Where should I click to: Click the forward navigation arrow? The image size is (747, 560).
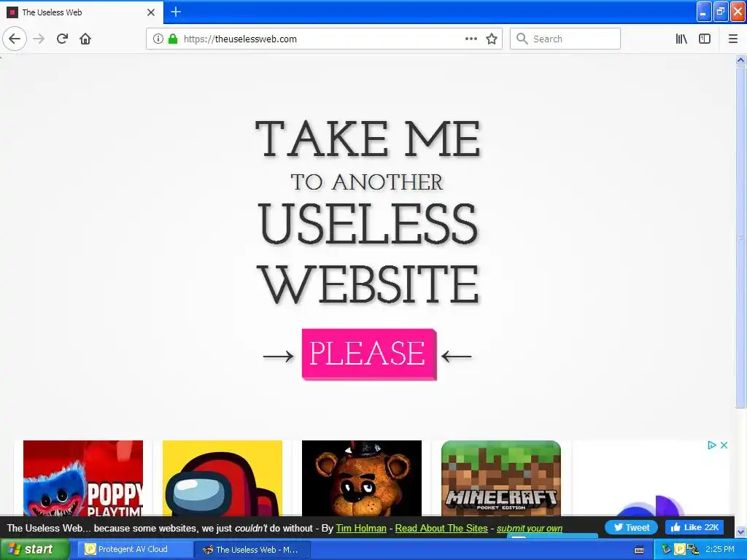pyautogui.click(x=39, y=39)
